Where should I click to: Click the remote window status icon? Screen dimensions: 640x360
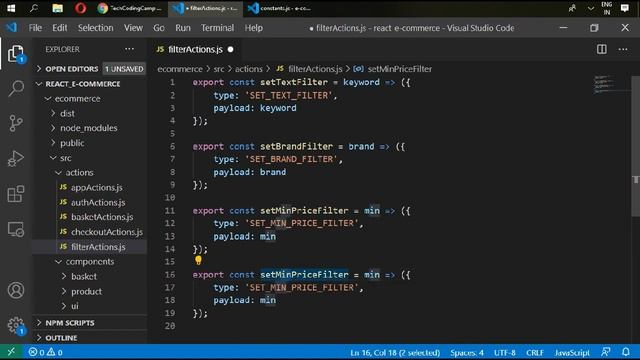click(11, 352)
